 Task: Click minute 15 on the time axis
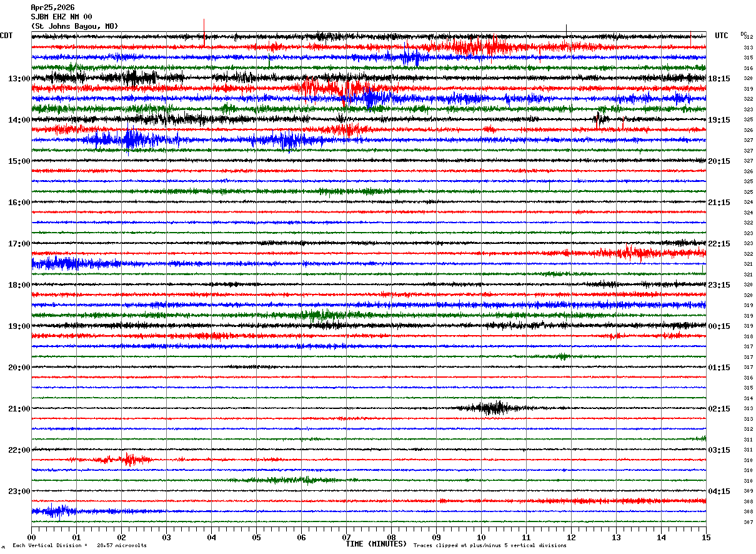point(705,537)
